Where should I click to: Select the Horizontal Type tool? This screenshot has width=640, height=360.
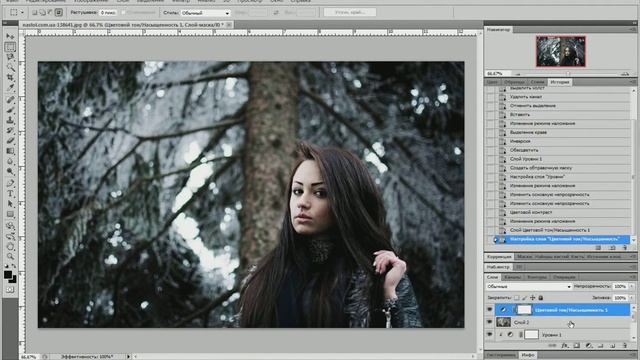[10, 194]
